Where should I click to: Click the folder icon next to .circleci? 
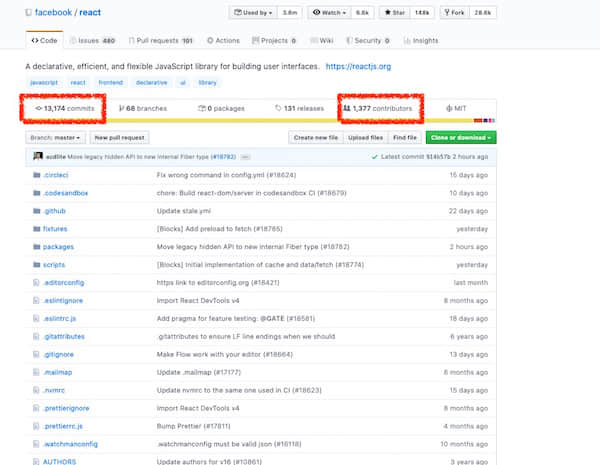(x=36, y=174)
